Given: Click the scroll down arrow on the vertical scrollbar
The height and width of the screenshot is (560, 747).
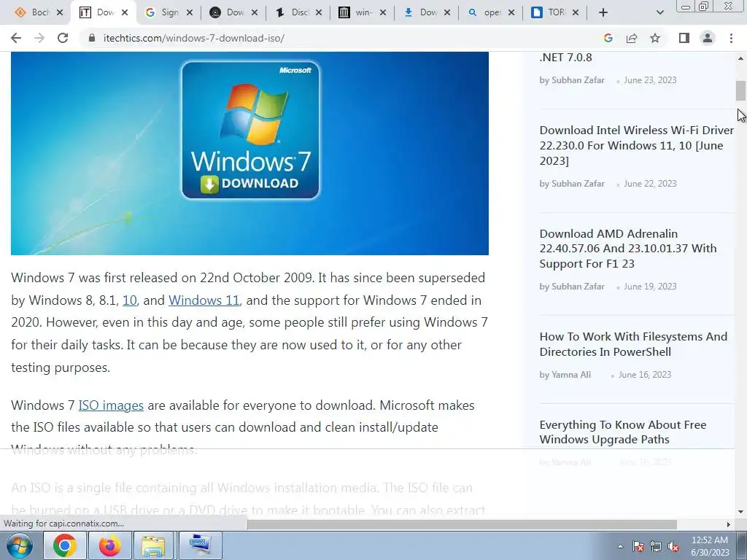Looking at the screenshot, I should coord(740,512).
